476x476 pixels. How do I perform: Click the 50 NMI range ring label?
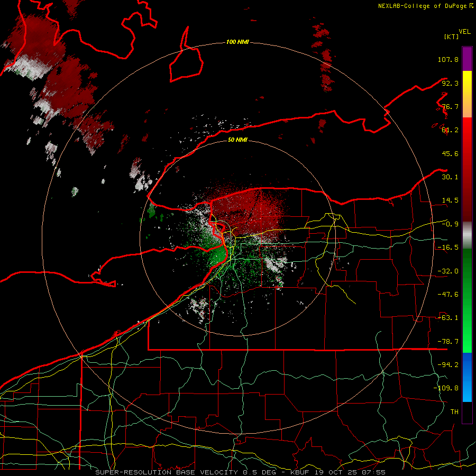(237, 140)
